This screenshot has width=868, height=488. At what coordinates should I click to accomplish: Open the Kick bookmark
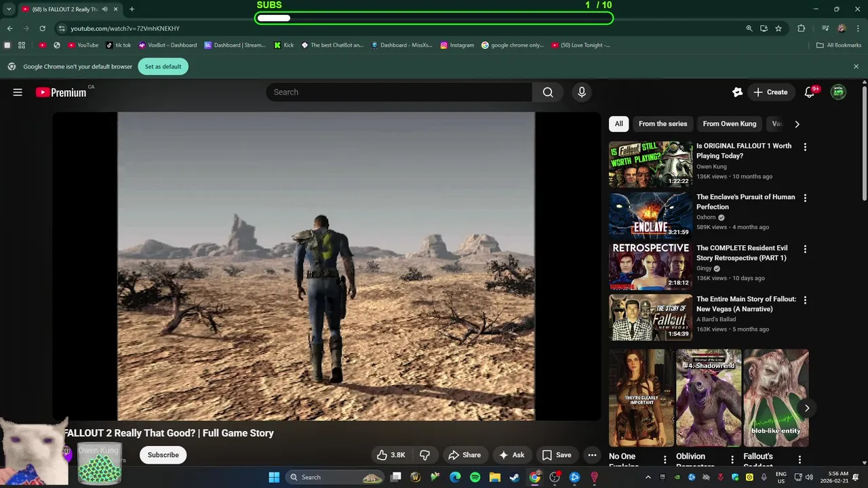click(283, 45)
